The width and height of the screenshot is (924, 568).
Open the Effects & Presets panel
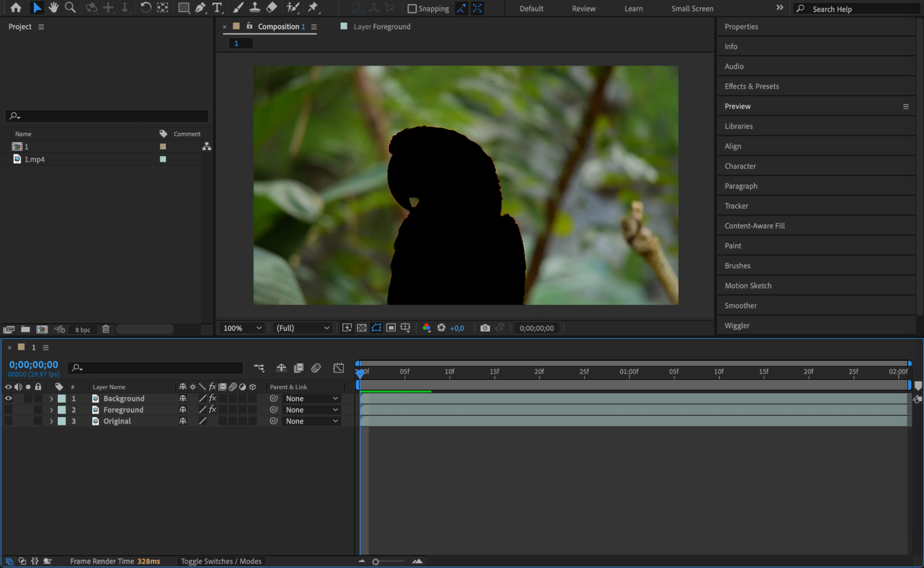coord(752,86)
